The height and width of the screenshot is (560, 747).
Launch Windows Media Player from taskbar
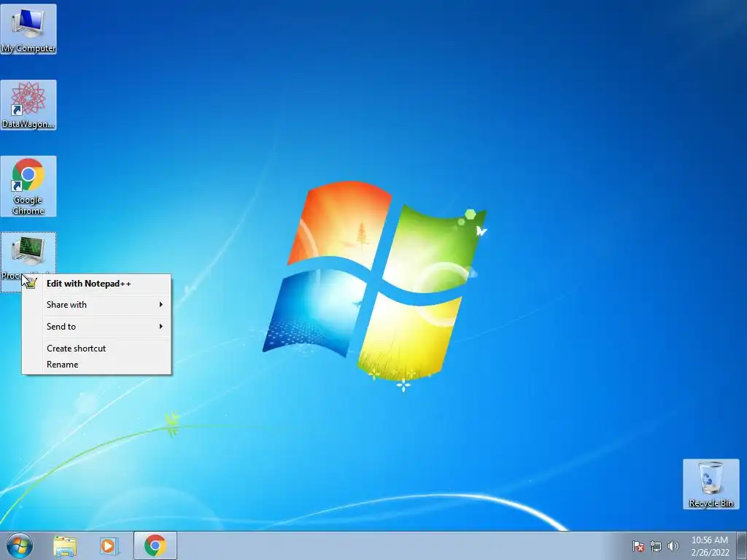pos(109,546)
